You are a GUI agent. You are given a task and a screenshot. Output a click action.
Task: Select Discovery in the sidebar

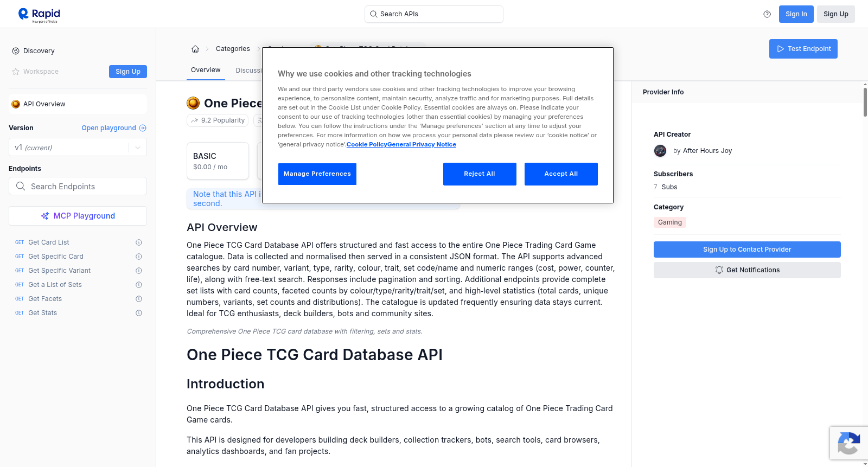pyautogui.click(x=39, y=51)
